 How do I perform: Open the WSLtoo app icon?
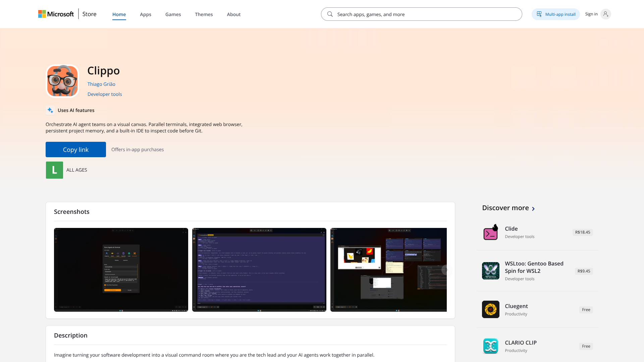[x=491, y=271]
